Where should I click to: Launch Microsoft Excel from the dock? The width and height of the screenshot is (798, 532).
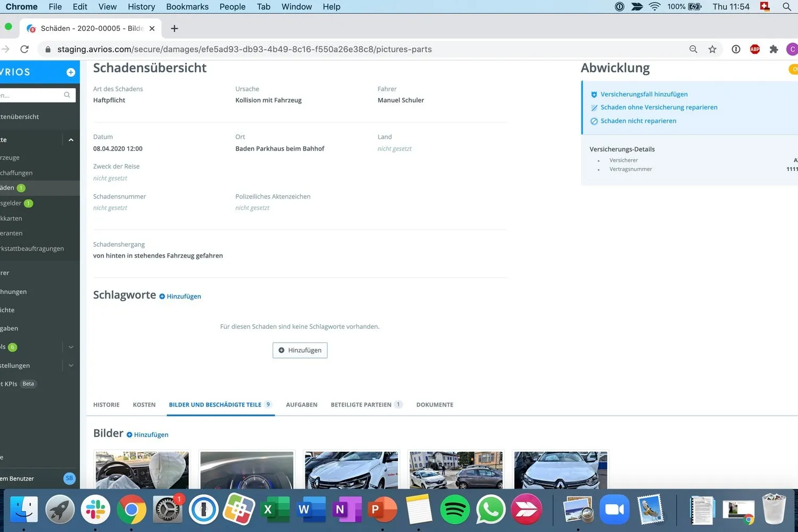pyautogui.click(x=276, y=510)
